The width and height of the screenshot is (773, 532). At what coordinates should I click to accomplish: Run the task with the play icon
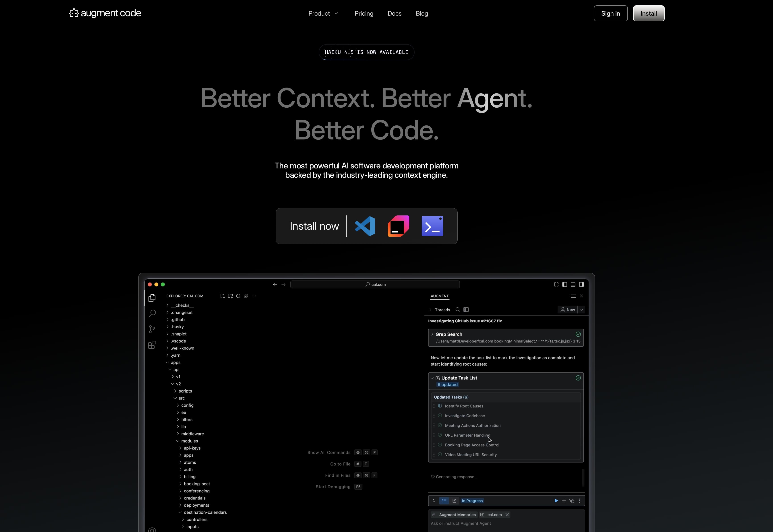point(556,501)
